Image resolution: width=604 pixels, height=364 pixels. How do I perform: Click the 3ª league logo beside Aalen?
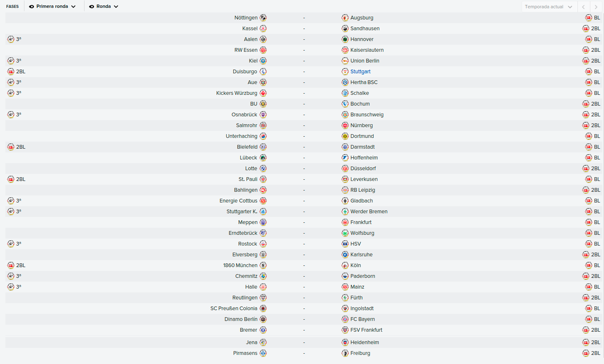[x=11, y=39]
